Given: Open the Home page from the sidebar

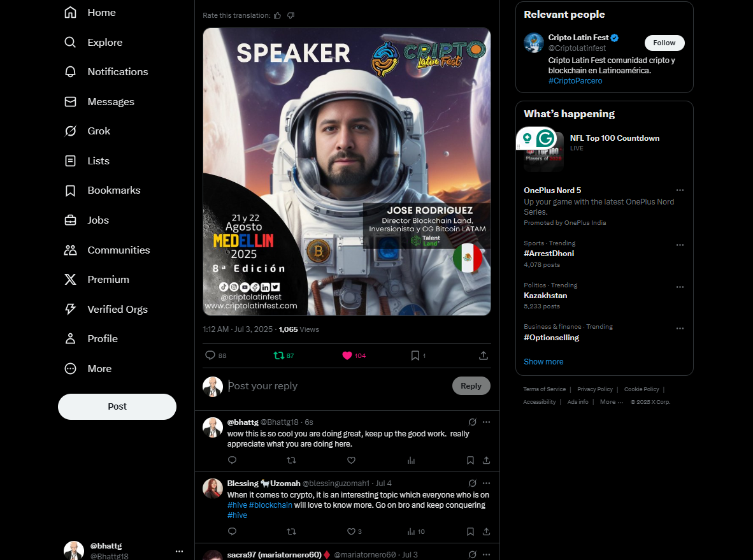Looking at the screenshot, I should (x=90, y=13).
